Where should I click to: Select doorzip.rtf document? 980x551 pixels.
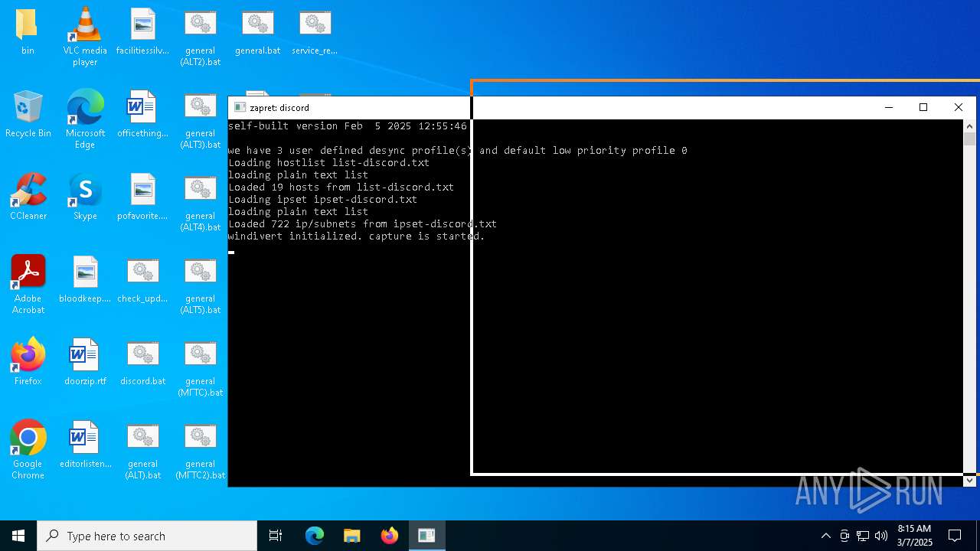pos(85,361)
